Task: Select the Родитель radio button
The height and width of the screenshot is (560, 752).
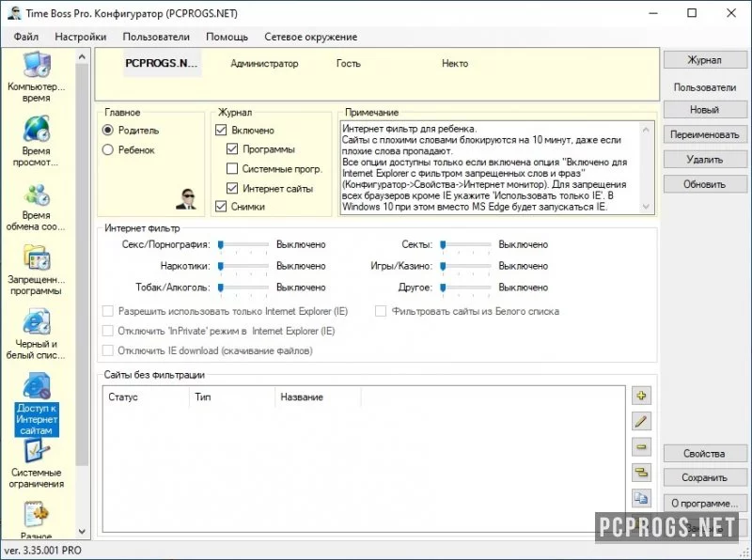Action: click(108, 130)
